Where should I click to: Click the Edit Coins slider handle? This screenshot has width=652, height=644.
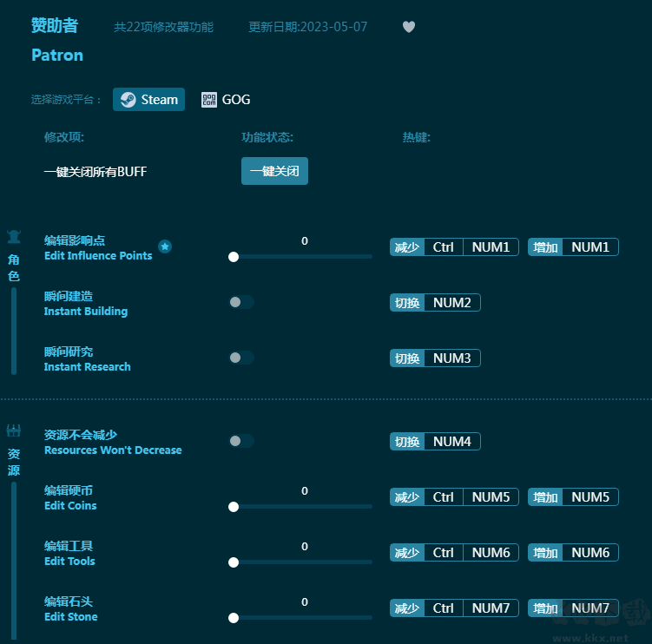pyautogui.click(x=234, y=507)
